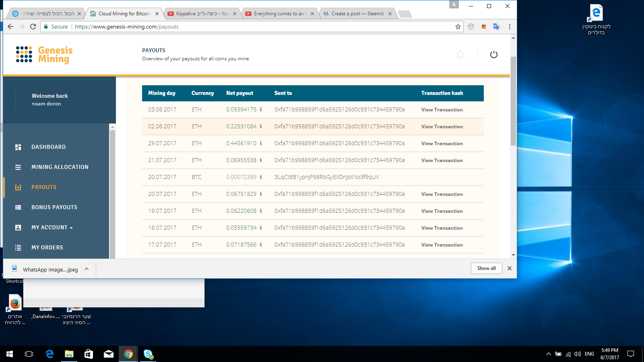Click the browser back arrow
The width and height of the screenshot is (644, 362).
click(10, 27)
